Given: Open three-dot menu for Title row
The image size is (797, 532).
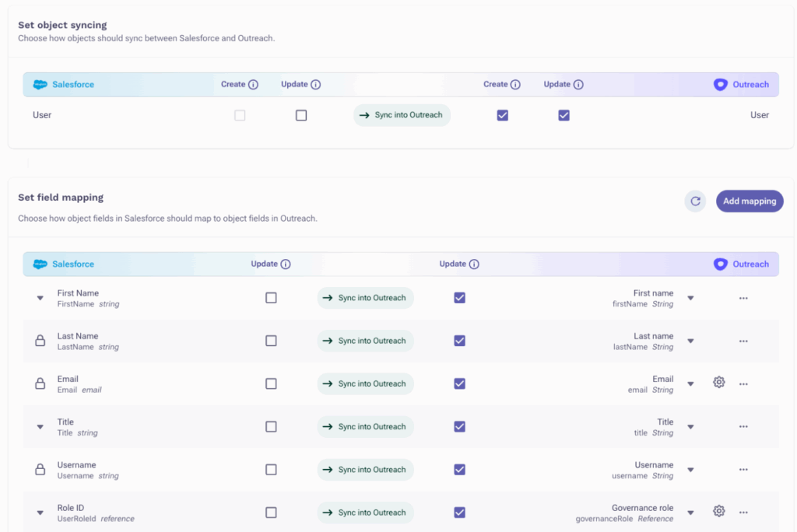Looking at the screenshot, I should (x=743, y=426).
